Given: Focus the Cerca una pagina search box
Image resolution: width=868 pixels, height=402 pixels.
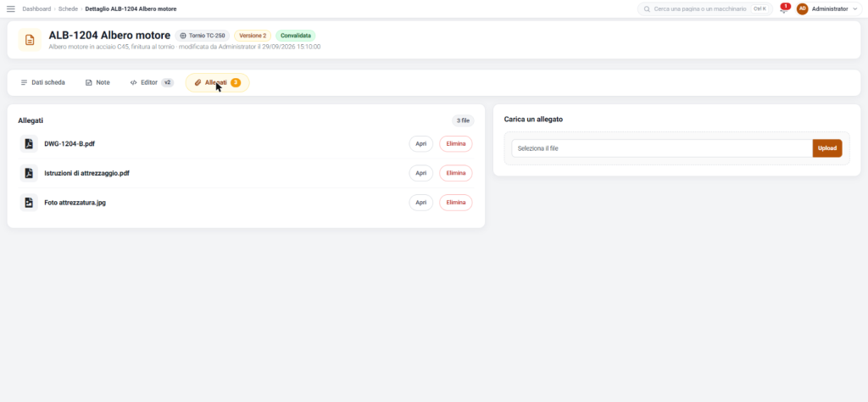Looking at the screenshot, I should click(x=705, y=9).
